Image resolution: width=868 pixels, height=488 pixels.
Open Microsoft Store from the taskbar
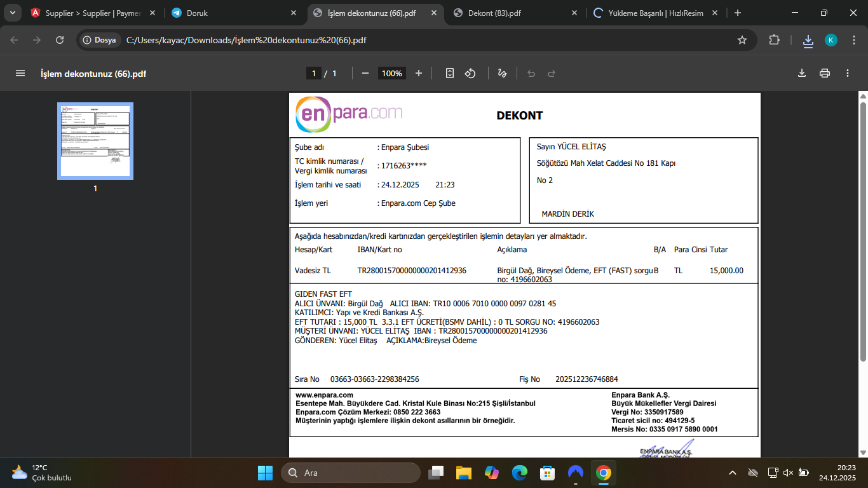pyautogui.click(x=548, y=473)
